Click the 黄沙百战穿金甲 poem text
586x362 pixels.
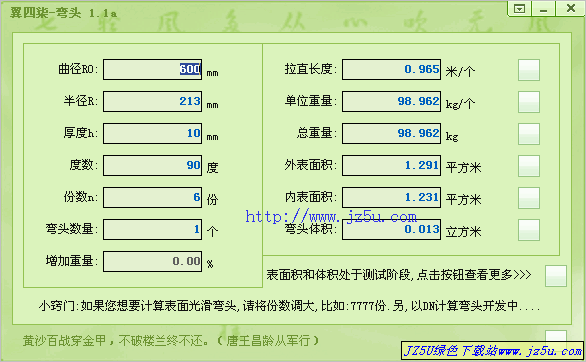click(171, 340)
